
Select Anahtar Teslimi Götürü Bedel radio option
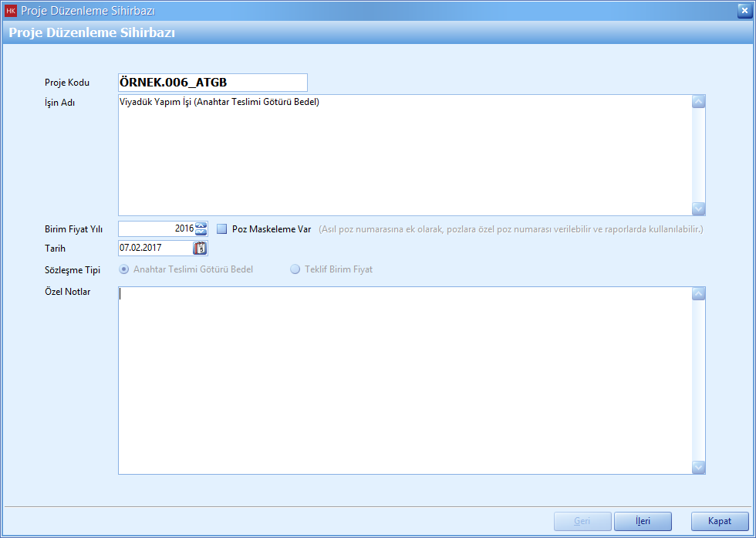pyautogui.click(x=124, y=269)
